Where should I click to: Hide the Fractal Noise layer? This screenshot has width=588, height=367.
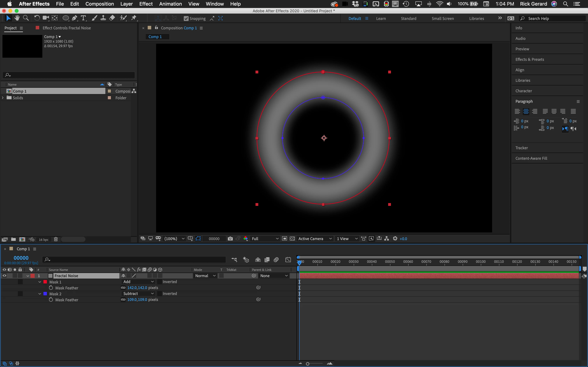(4, 276)
